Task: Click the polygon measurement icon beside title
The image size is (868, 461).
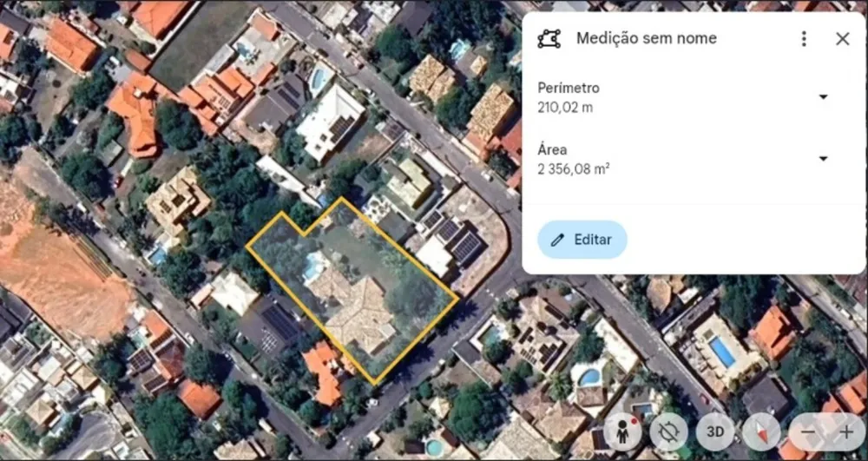Action: [x=549, y=39]
